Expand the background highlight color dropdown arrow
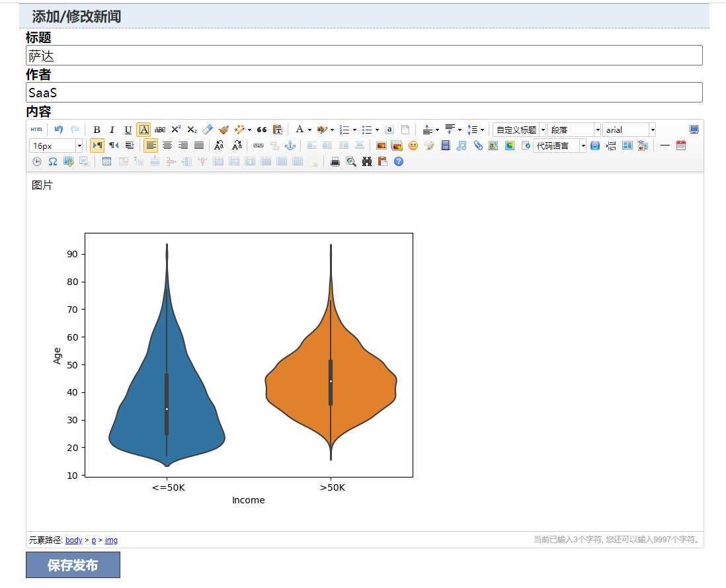This screenshot has width=726, height=588. 333,130
